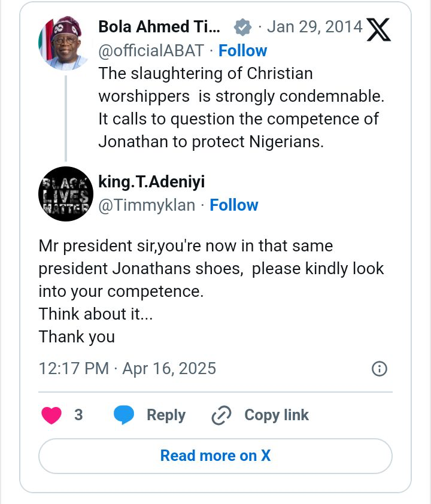Open Bola Ahmed Tinubu's profile picture
The width and height of the screenshot is (431, 504).
pos(65,44)
